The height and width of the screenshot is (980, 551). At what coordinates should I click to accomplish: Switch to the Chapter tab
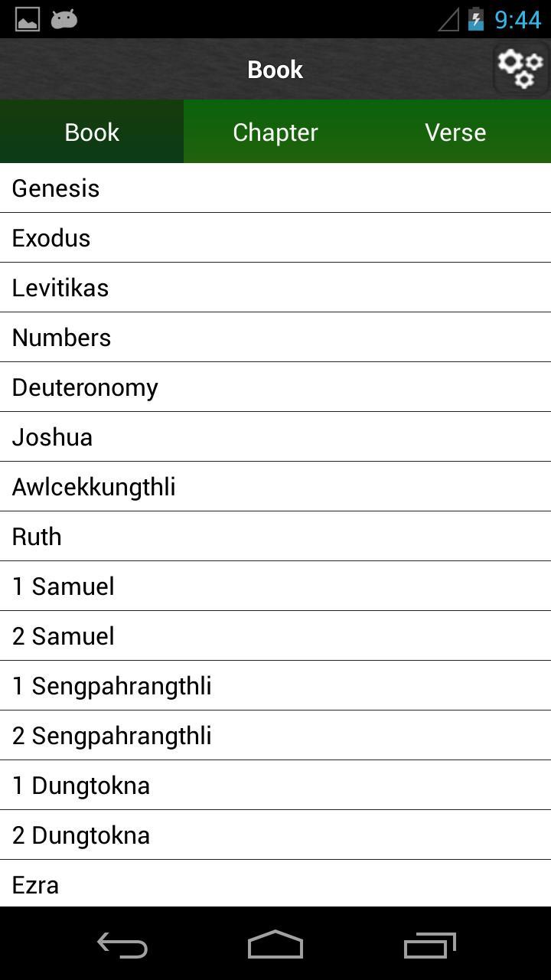pos(275,132)
